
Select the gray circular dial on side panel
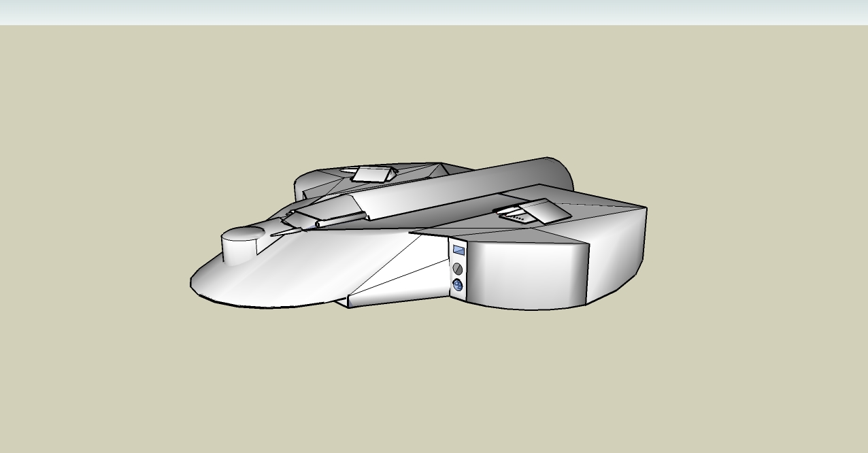458,269
